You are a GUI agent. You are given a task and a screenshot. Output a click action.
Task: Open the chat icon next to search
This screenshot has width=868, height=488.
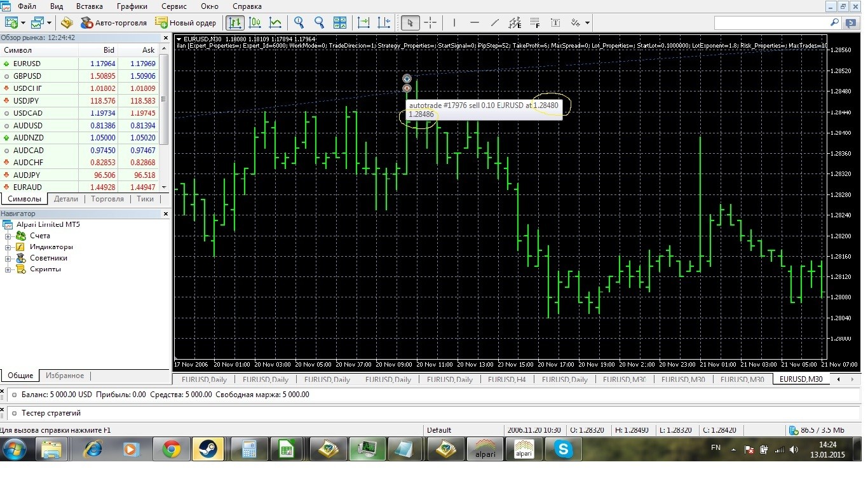pos(851,23)
